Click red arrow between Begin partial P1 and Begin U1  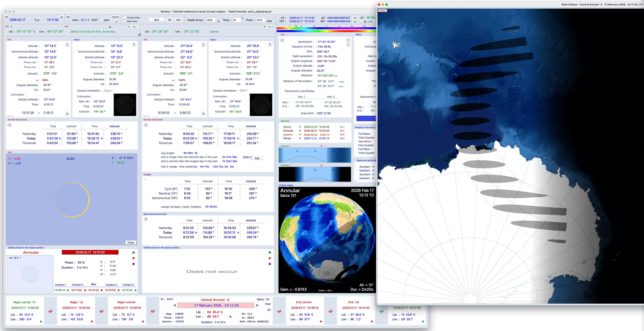tap(50, 311)
